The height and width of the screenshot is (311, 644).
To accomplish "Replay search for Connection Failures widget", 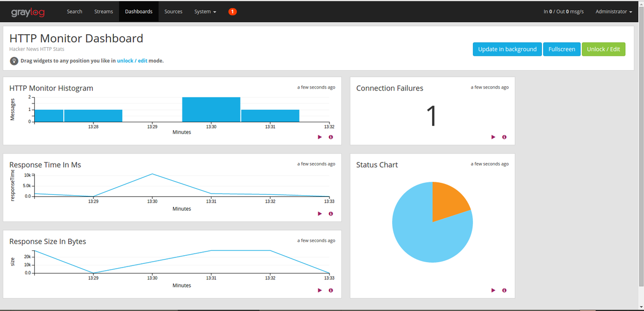I will tap(493, 137).
